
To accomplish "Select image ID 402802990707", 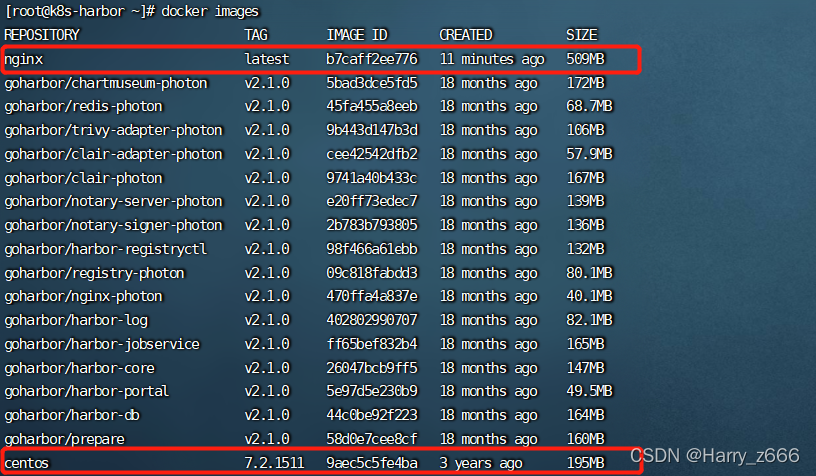I will (372, 320).
